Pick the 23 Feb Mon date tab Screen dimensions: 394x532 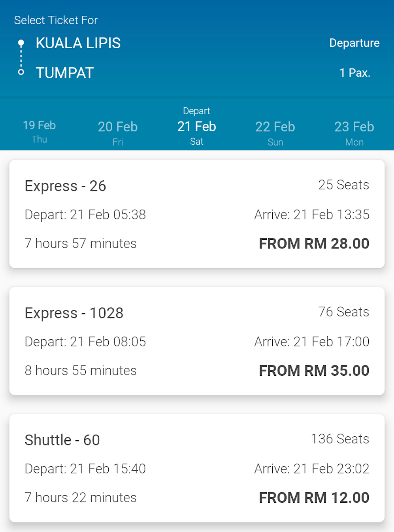(354, 133)
